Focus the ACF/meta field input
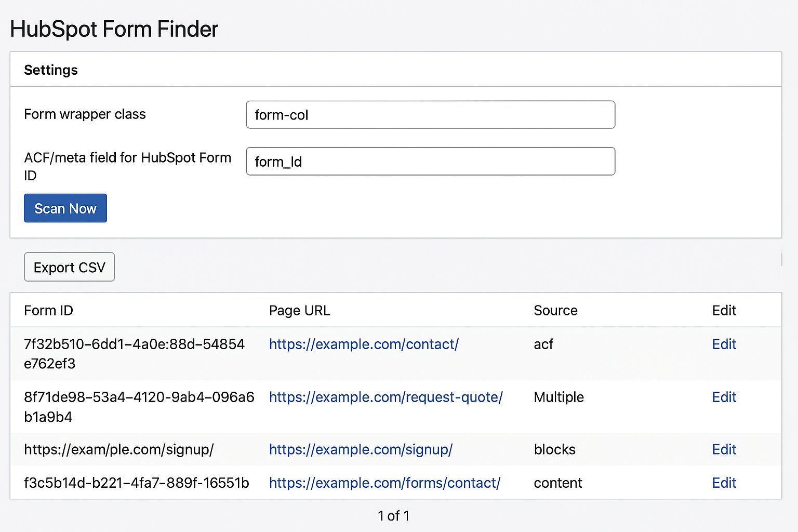 click(431, 162)
